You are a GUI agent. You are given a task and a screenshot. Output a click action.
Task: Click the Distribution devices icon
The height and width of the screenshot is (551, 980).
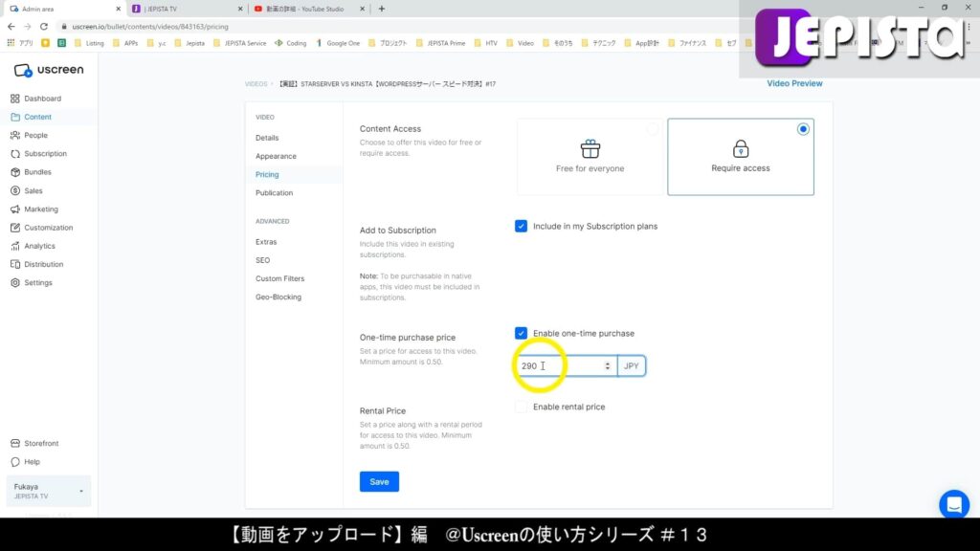click(x=15, y=264)
